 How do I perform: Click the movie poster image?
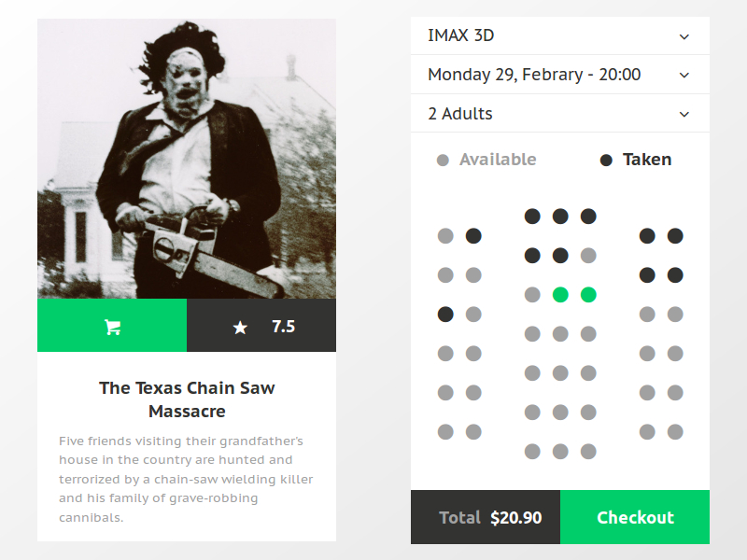click(x=187, y=159)
